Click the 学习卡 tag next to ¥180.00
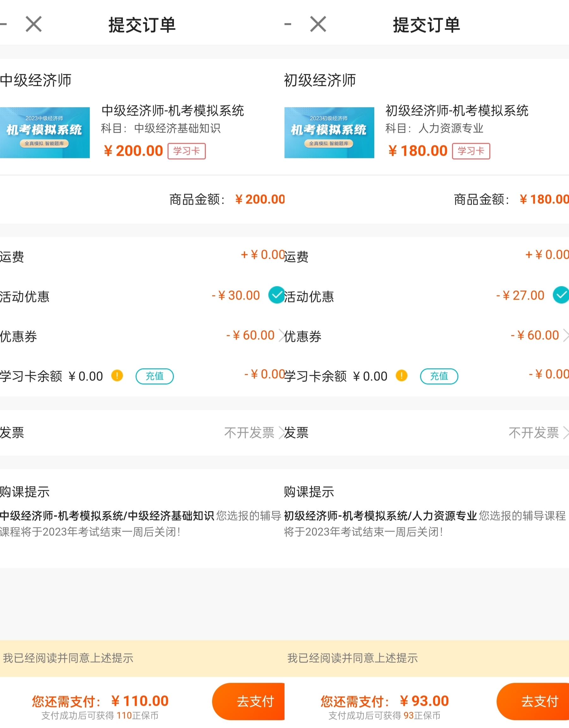This screenshot has height=728, width=569. point(471,151)
